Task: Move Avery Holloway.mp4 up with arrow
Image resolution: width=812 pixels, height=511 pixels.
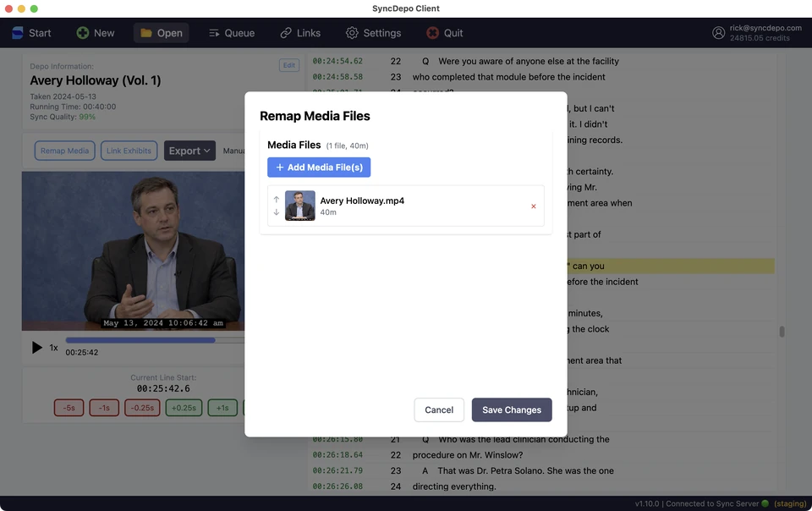Action: 276,200
